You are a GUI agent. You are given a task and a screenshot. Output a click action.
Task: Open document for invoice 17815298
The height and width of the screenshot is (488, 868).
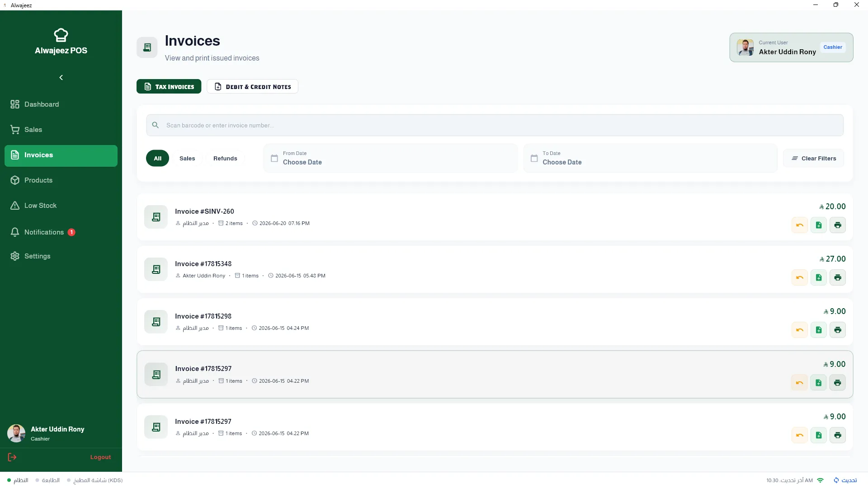pyautogui.click(x=819, y=330)
